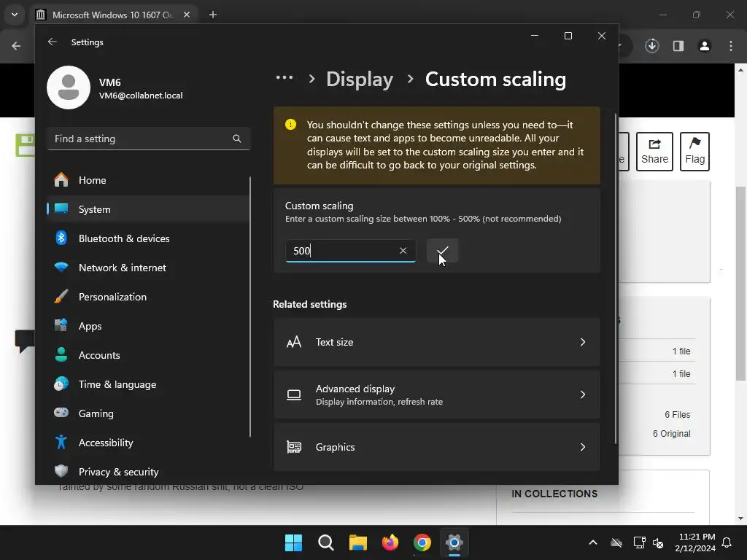Viewport: 747px width, 560px height.
Task: Click browser page vertical scrollbar
Action: tap(741, 284)
